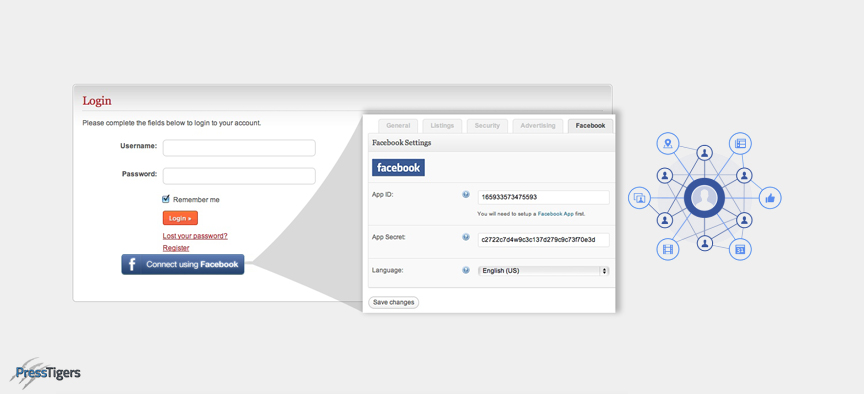This screenshot has width=864, height=394.
Task: Click the Username input field
Action: click(239, 148)
